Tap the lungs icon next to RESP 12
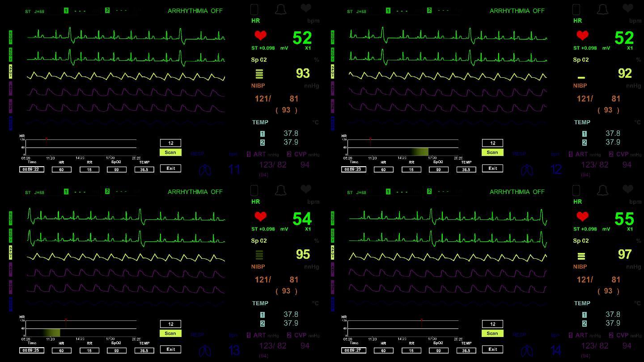Screen dimensions: 644x362 [527, 169]
